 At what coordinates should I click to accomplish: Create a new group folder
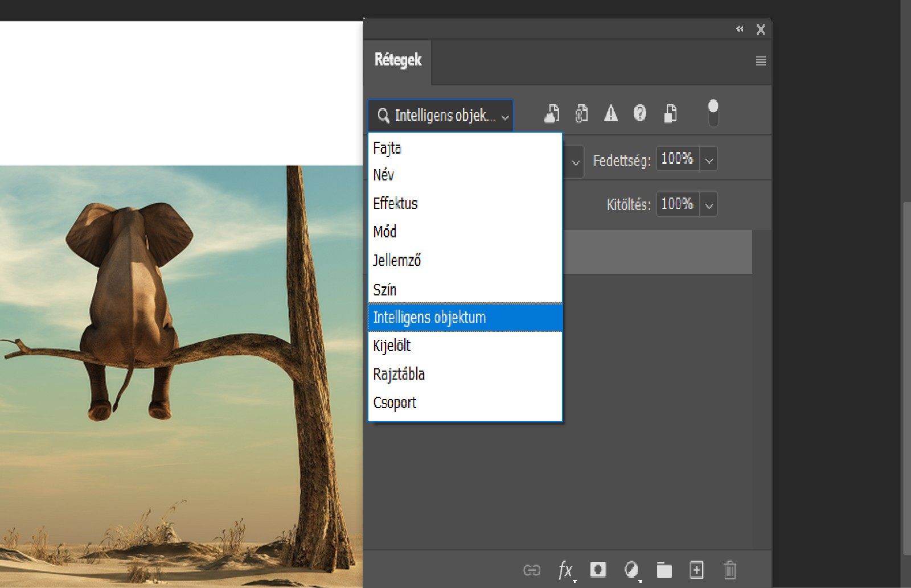664,570
